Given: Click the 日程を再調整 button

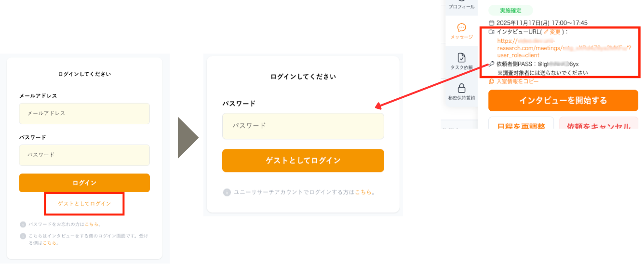Looking at the screenshot, I should click(x=521, y=126).
